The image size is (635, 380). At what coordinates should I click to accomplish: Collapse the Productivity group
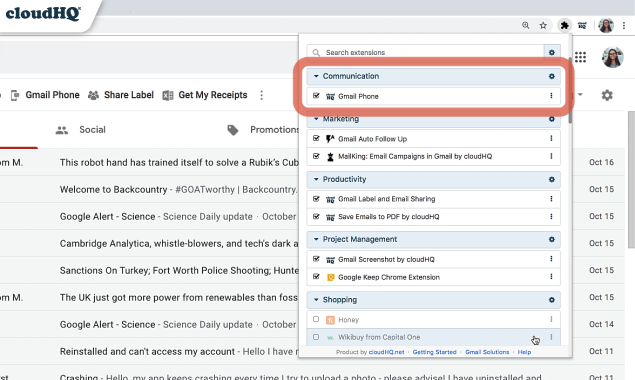(316, 179)
